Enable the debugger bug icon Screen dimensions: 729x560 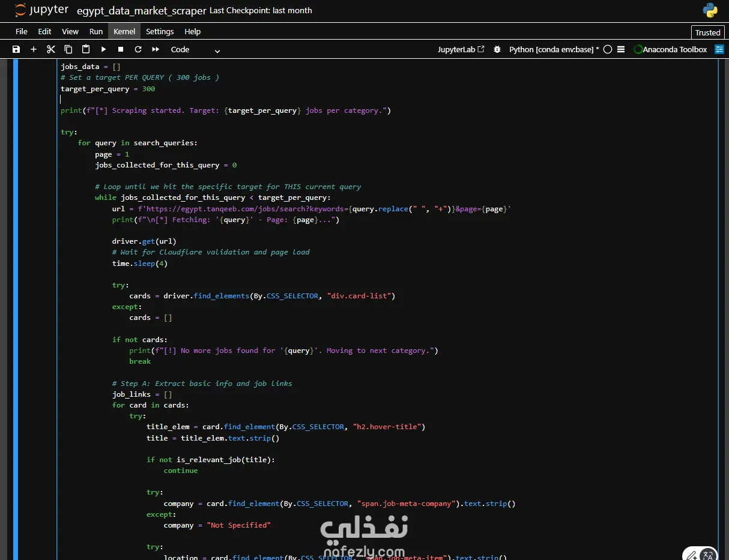[497, 49]
